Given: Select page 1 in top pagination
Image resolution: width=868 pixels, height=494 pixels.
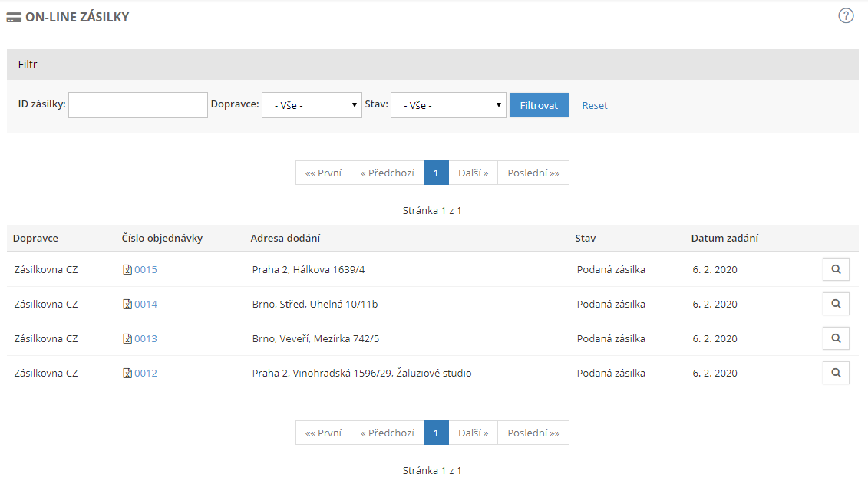Looking at the screenshot, I should coord(436,173).
